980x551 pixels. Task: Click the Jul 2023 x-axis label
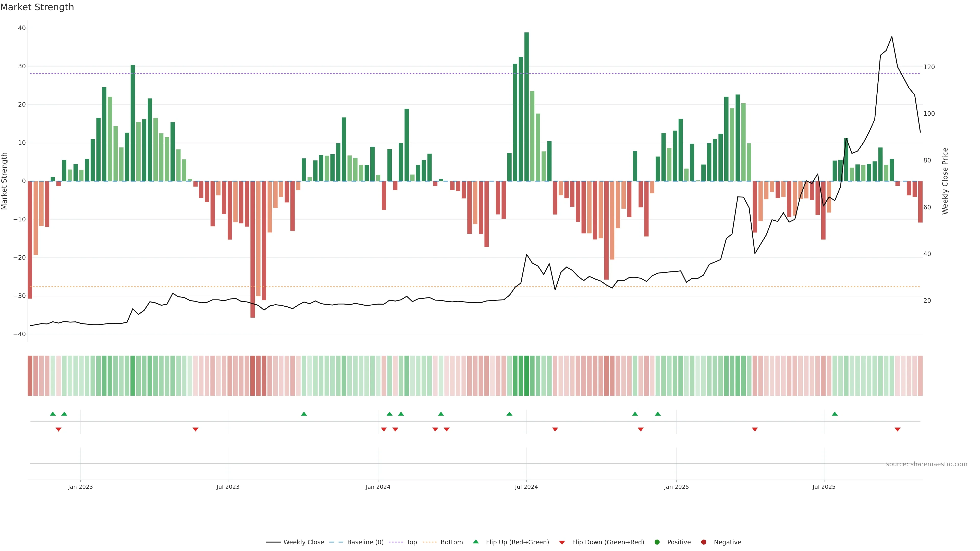coord(228,487)
